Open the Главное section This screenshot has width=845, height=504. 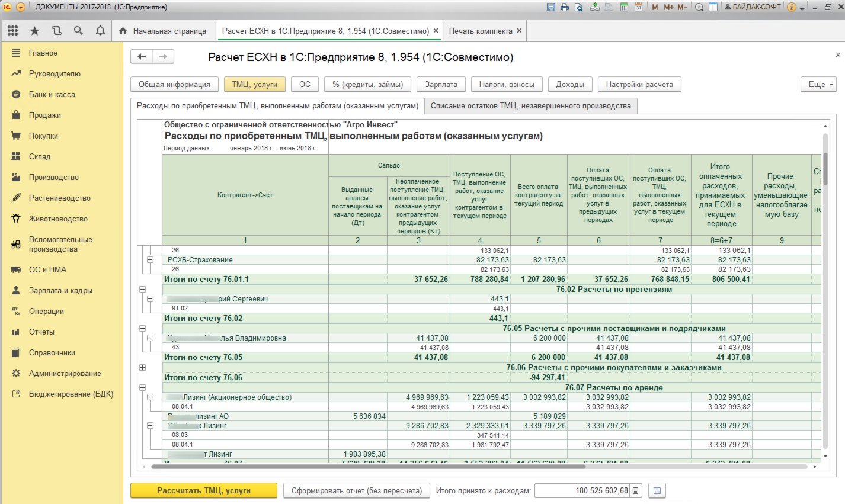coord(62,53)
